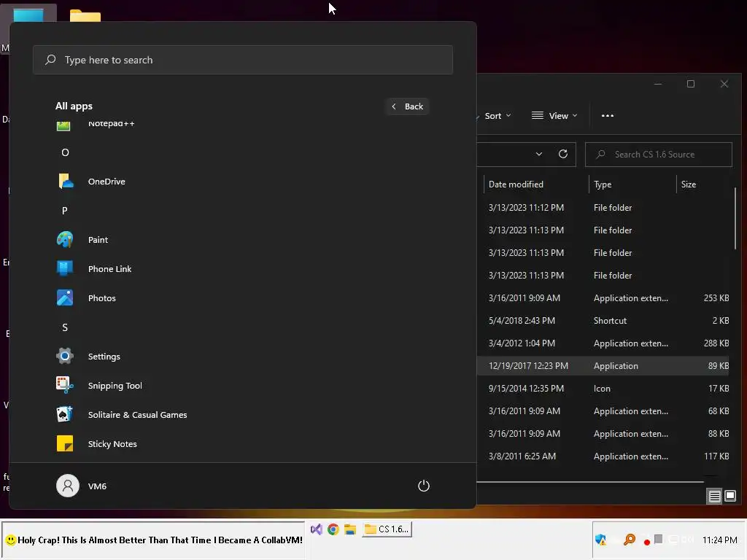Sort by the Type column header
This screenshot has height=560, width=747.
[602, 184]
